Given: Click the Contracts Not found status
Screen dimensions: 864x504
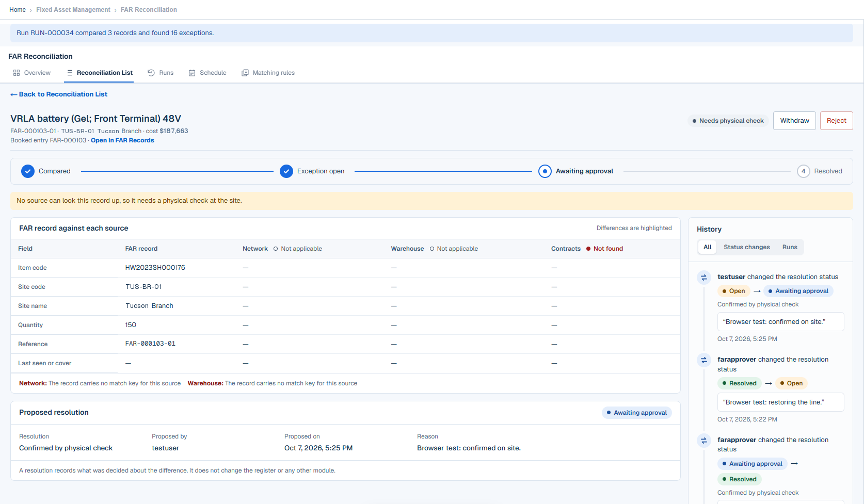Looking at the screenshot, I should 604,249.
